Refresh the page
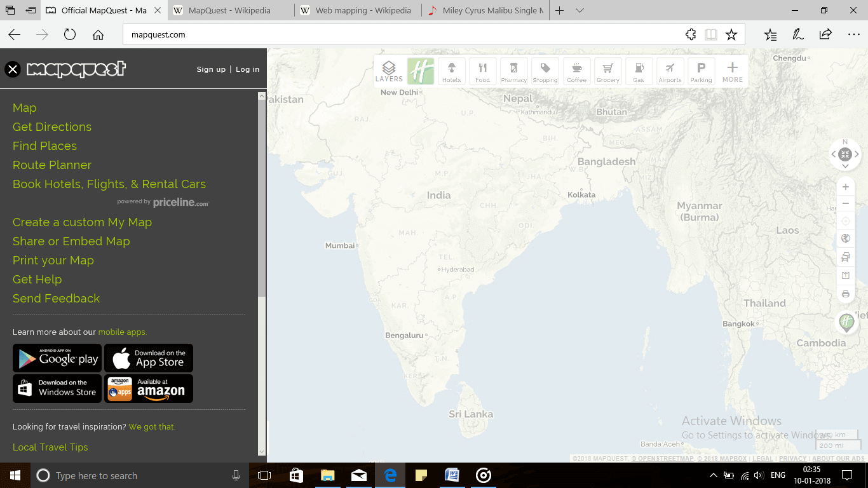This screenshot has width=868, height=488. [x=70, y=35]
